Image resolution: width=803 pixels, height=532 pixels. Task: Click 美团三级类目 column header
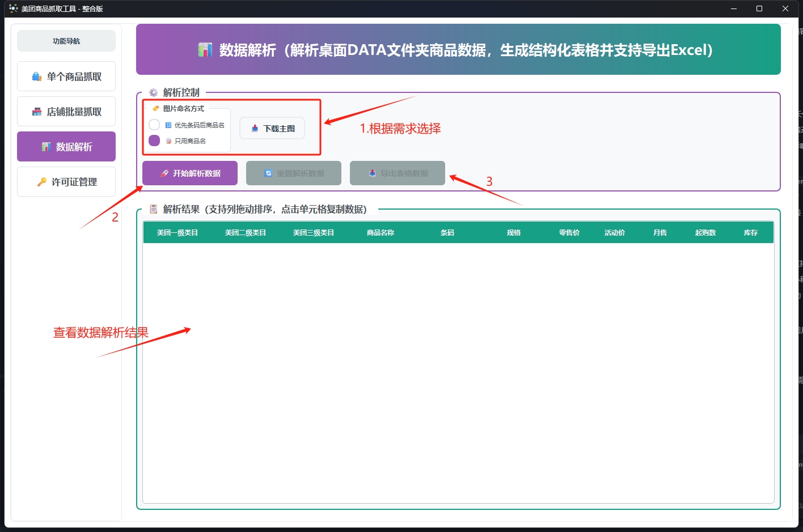pyautogui.click(x=314, y=233)
